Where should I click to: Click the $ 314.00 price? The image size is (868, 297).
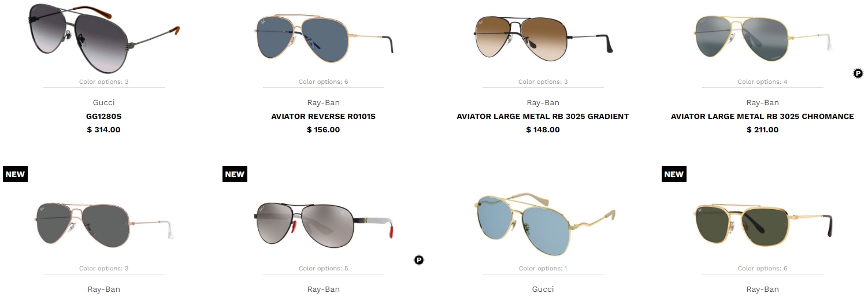tap(104, 129)
